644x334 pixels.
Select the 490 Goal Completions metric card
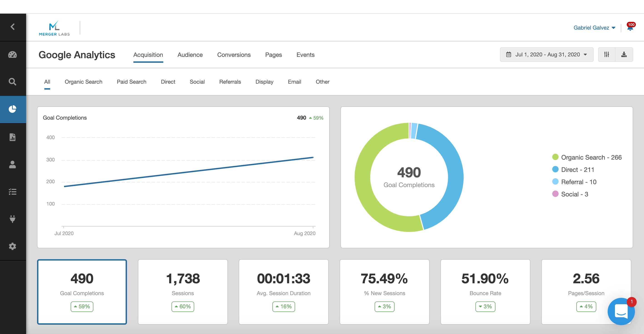coord(82,292)
